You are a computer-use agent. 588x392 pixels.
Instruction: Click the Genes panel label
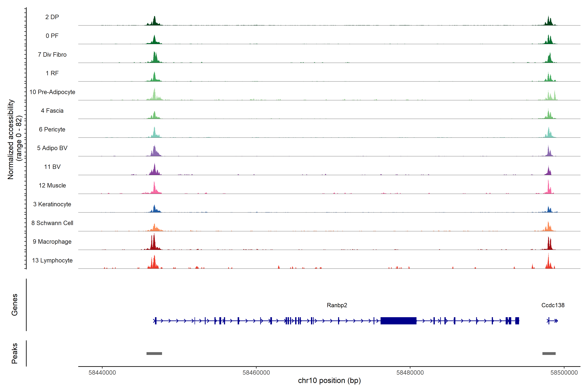[15, 305]
